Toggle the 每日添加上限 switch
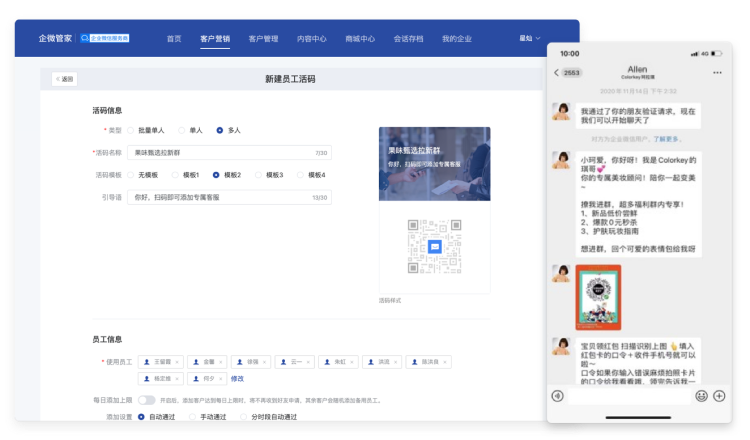 coord(146,399)
